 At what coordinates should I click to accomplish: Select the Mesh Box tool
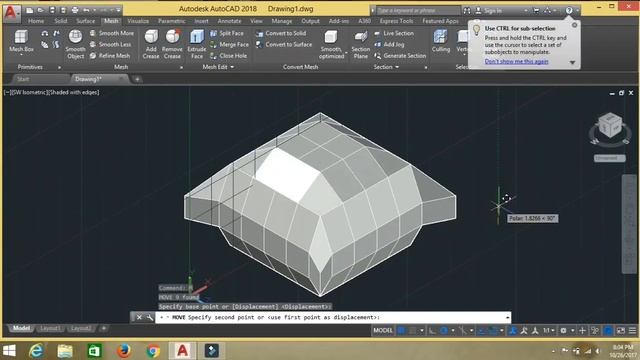click(x=21, y=41)
